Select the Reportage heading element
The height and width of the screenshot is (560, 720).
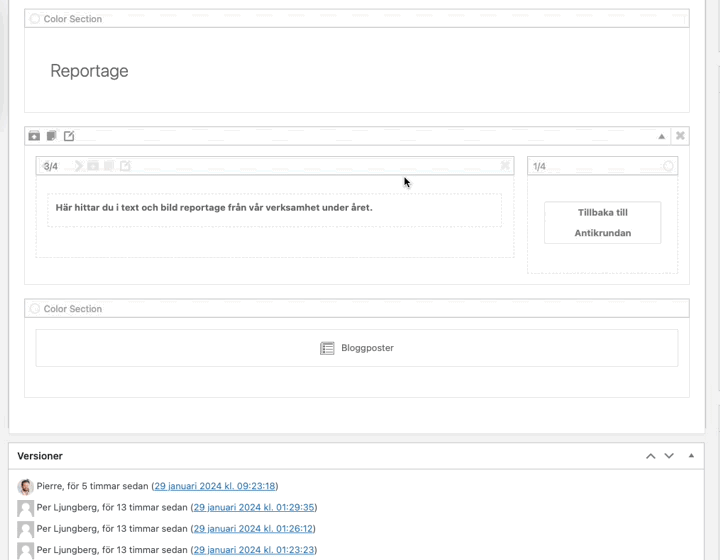click(x=89, y=71)
